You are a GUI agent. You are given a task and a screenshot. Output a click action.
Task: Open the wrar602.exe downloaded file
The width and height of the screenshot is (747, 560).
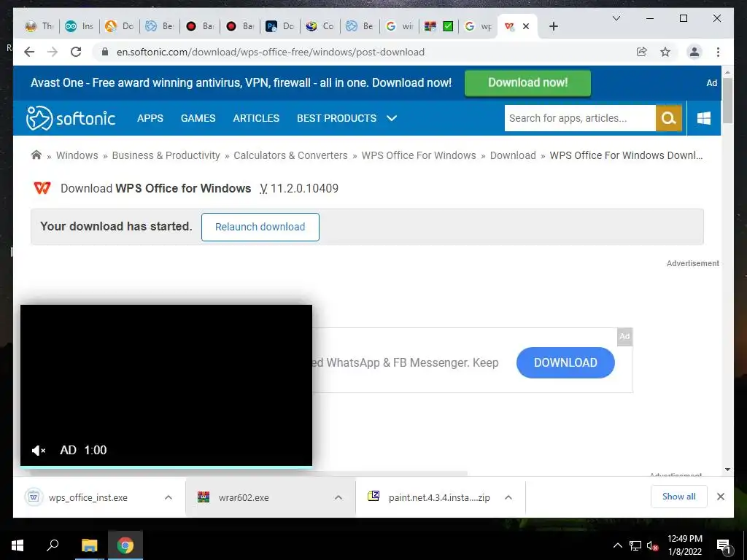click(x=244, y=497)
